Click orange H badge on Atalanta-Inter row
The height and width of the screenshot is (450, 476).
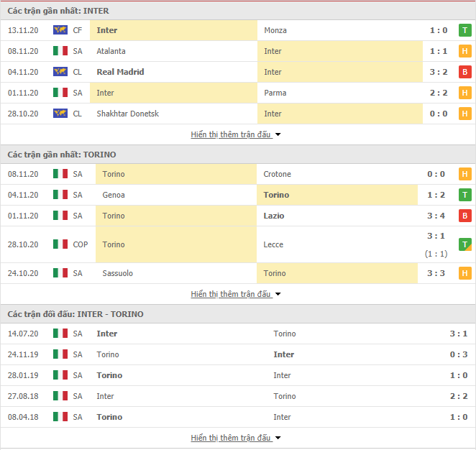(x=464, y=51)
